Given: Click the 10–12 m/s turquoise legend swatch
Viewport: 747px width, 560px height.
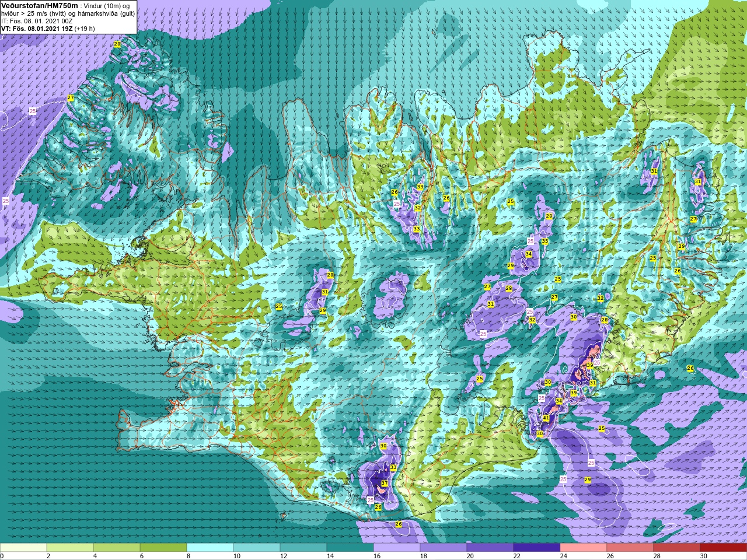Looking at the screenshot, I should (x=257, y=548).
